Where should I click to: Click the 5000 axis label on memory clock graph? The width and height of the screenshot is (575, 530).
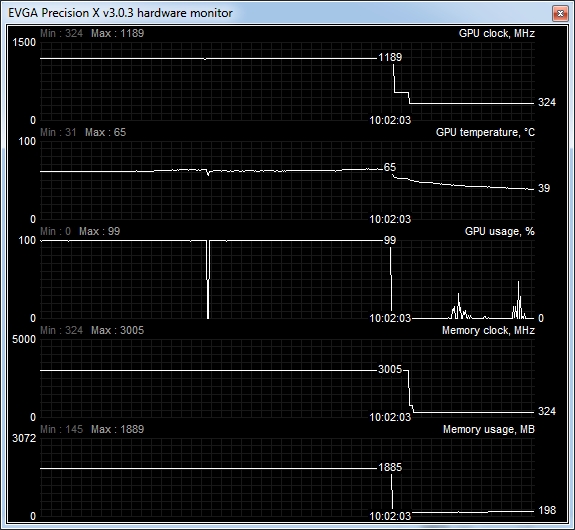coord(24,340)
